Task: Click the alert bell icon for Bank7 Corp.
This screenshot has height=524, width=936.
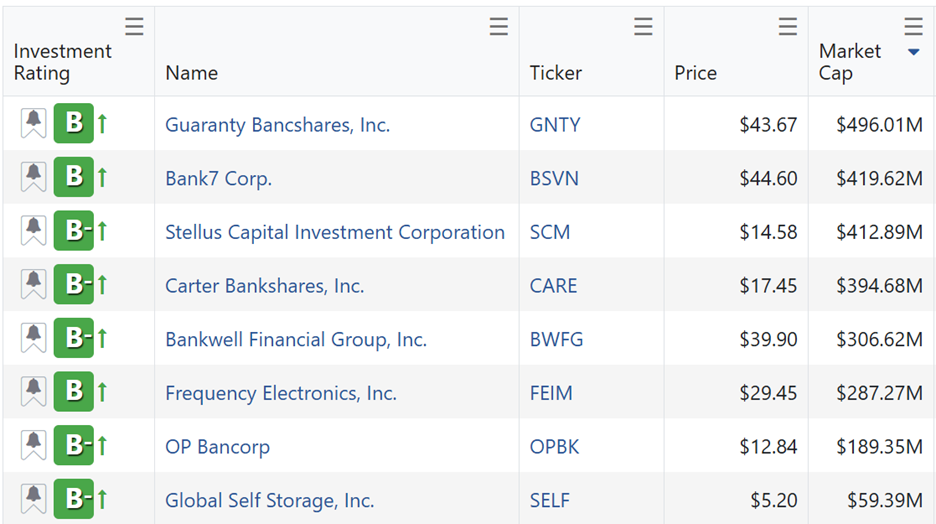Action: (x=33, y=177)
